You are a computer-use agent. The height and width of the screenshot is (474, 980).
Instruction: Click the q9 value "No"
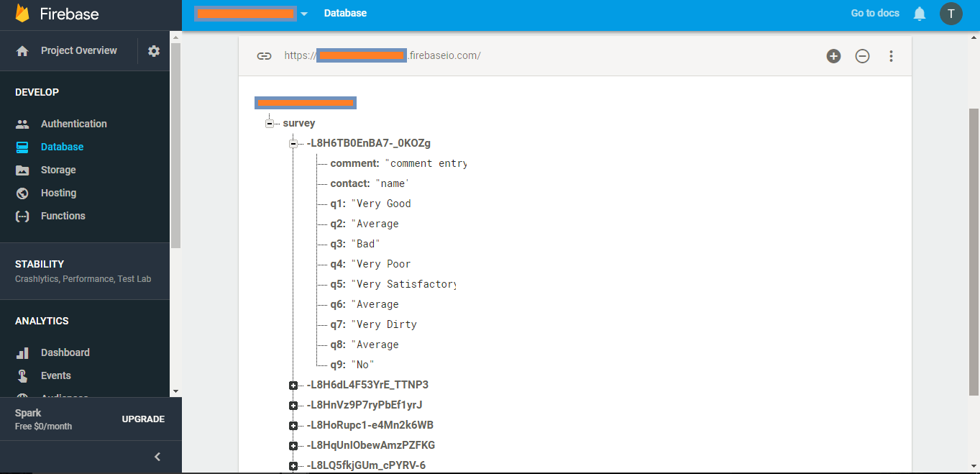point(362,365)
